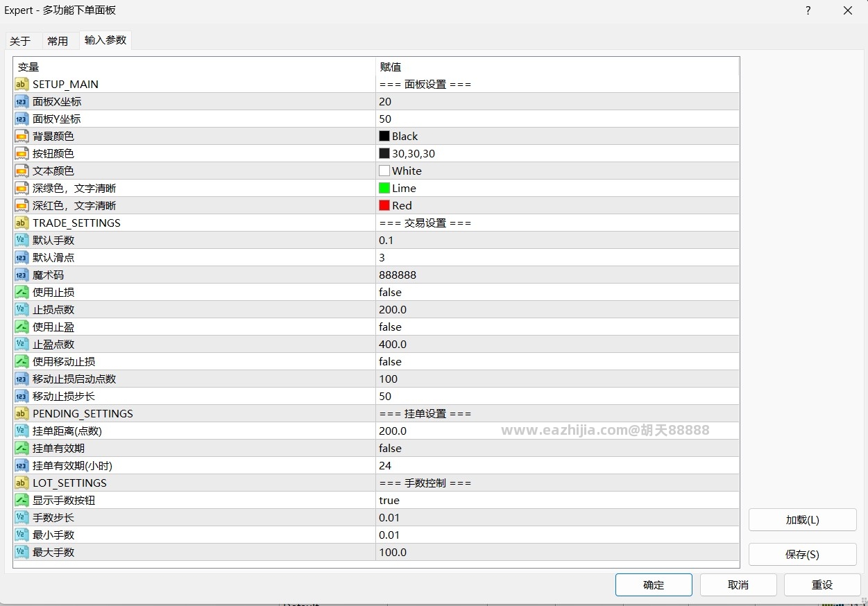Image resolution: width=868 pixels, height=606 pixels.
Task: Click the double-type icon beside 最大手数
Action: (x=22, y=552)
